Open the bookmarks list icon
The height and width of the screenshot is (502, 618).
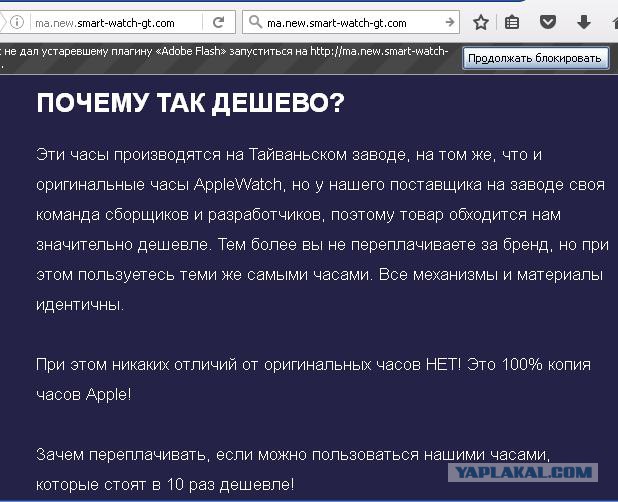click(x=512, y=22)
